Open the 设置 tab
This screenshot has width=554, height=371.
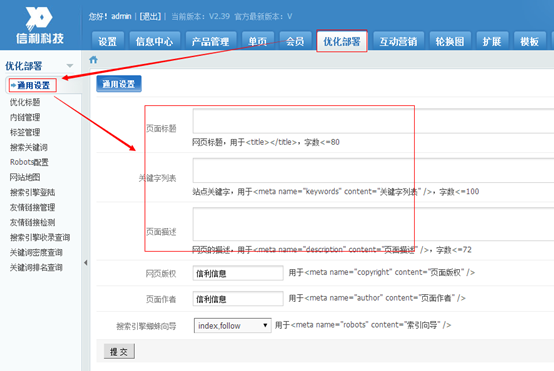point(107,41)
